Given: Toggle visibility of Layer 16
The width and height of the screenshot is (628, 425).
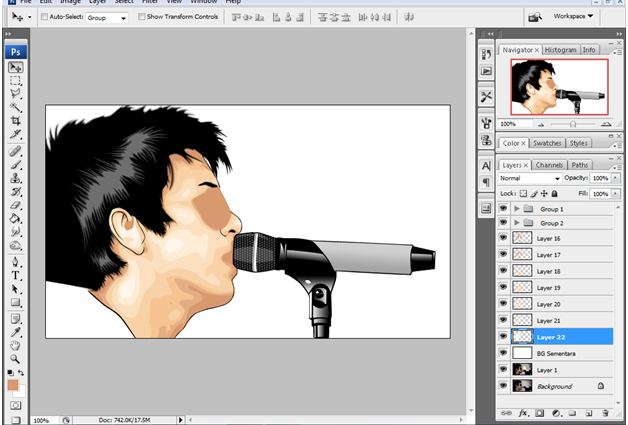Looking at the screenshot, I should [503, 238].
